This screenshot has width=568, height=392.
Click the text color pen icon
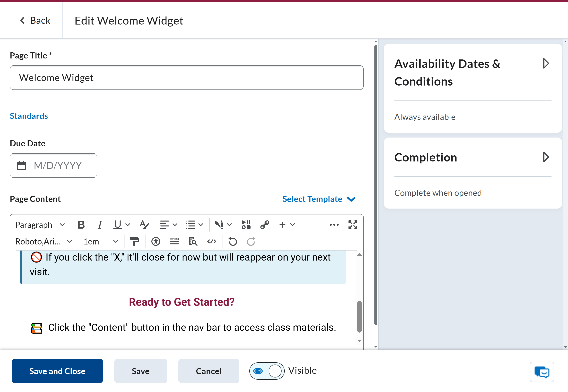(x=219, y=225)
